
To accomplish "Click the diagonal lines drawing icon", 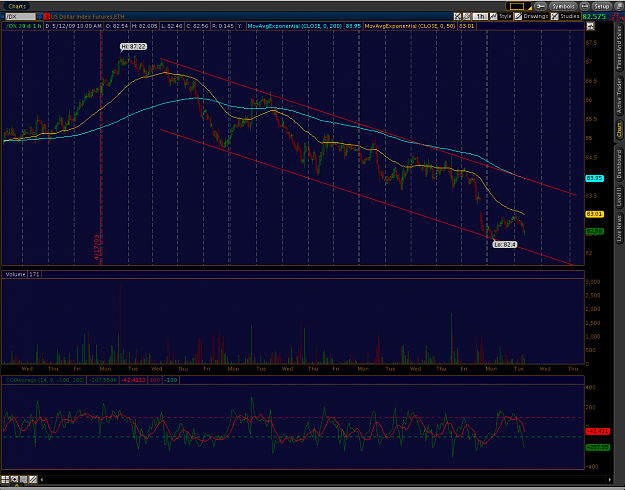I will [33, 479].
